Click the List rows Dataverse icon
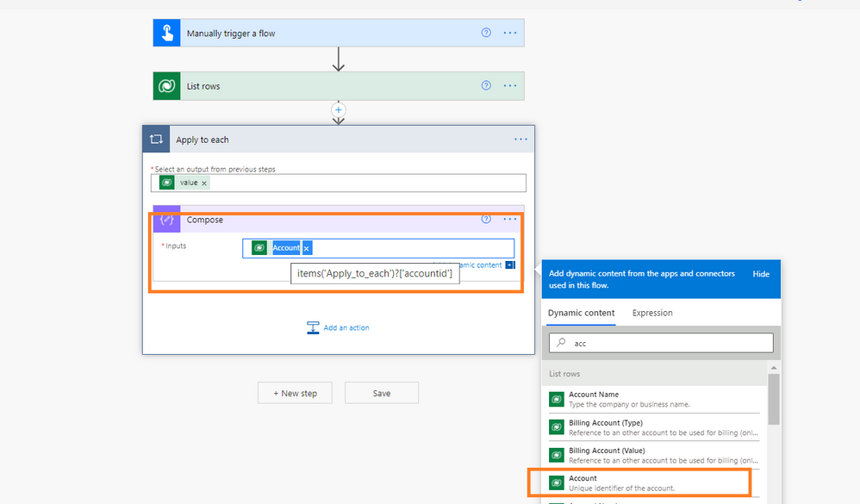860x504 pixels. pyautogui.click(x=166, y=86)
